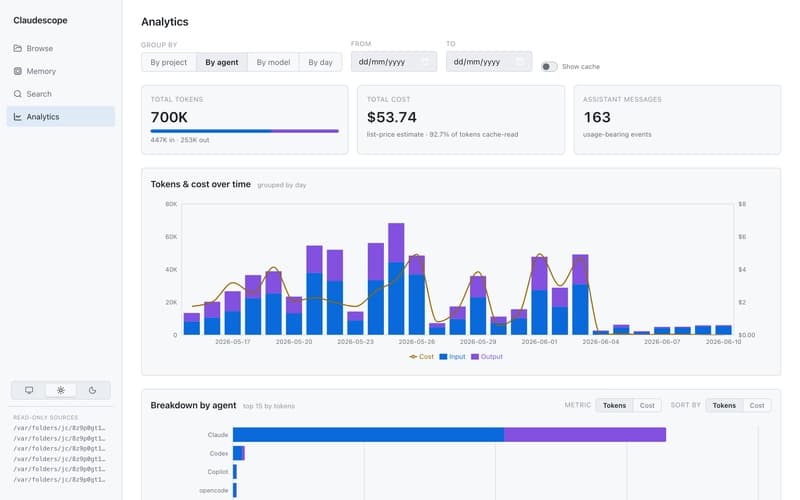Click the 'Tokens & cost over time' title
The width and height of the screenshot is (800, 500).
[201, 184]
